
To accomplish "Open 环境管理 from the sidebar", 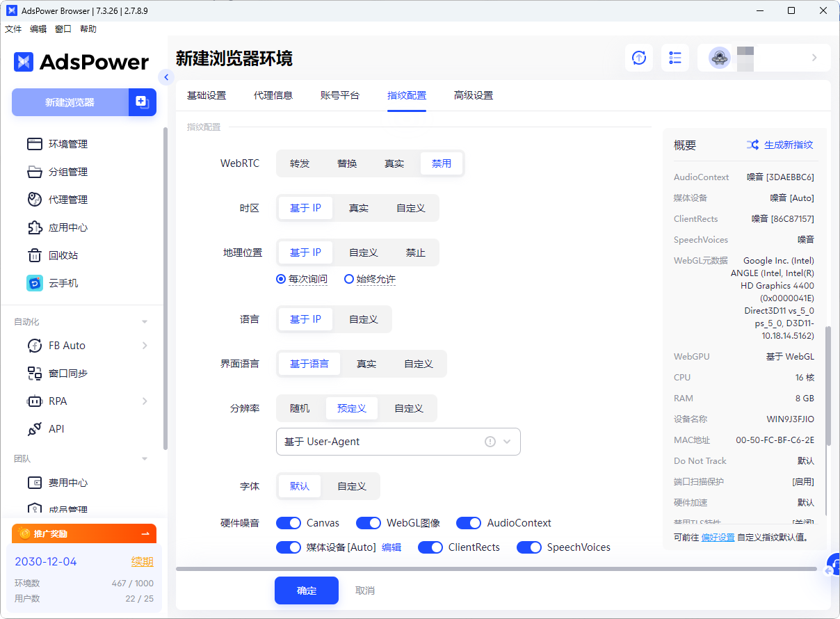I will (67, 144).
